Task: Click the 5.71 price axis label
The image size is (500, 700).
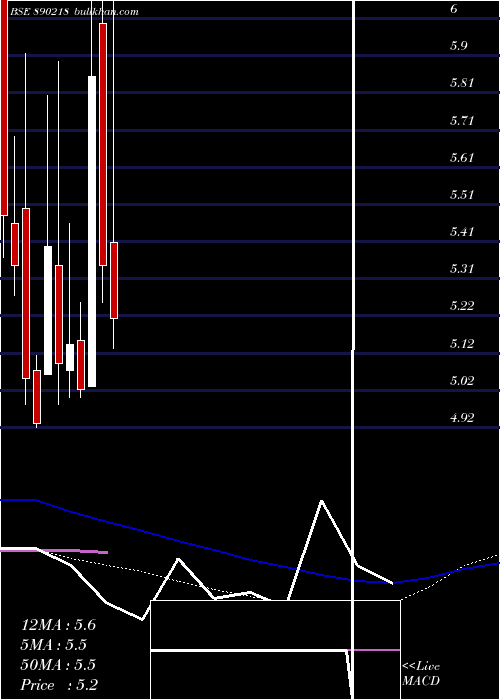Action: (x=462, y=121)
